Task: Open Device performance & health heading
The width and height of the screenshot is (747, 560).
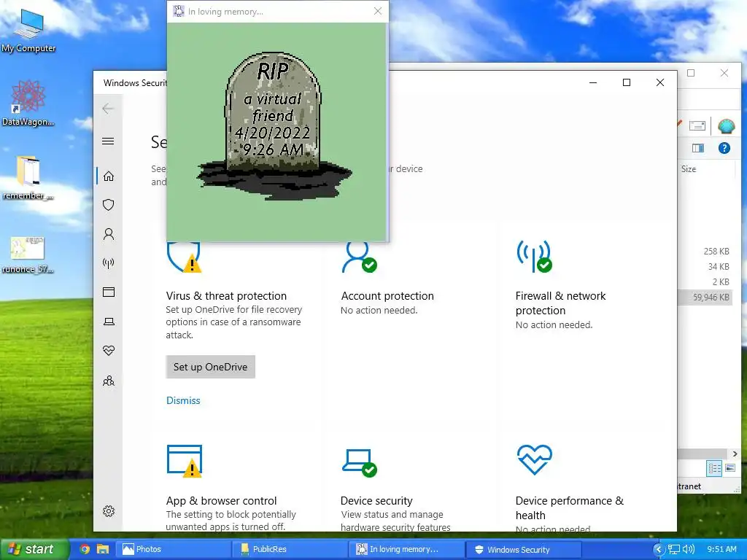Action: 570,508
